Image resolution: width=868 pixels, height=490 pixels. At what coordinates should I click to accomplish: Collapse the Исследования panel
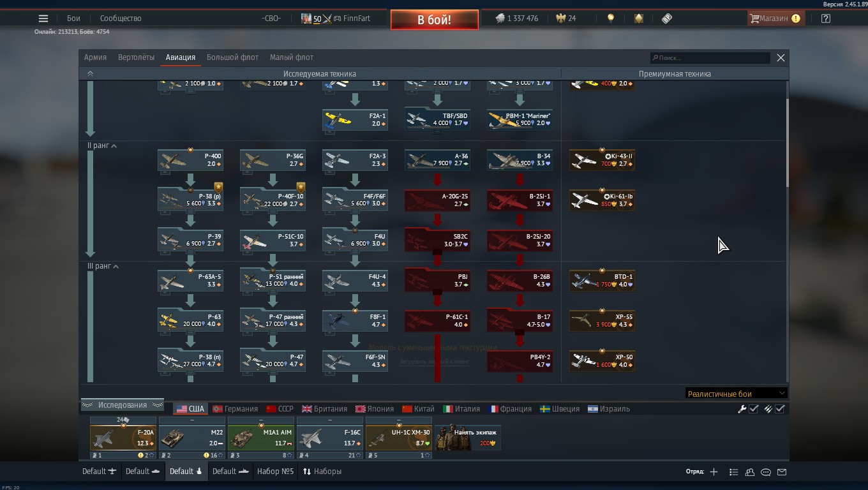[x=122, y=405]
